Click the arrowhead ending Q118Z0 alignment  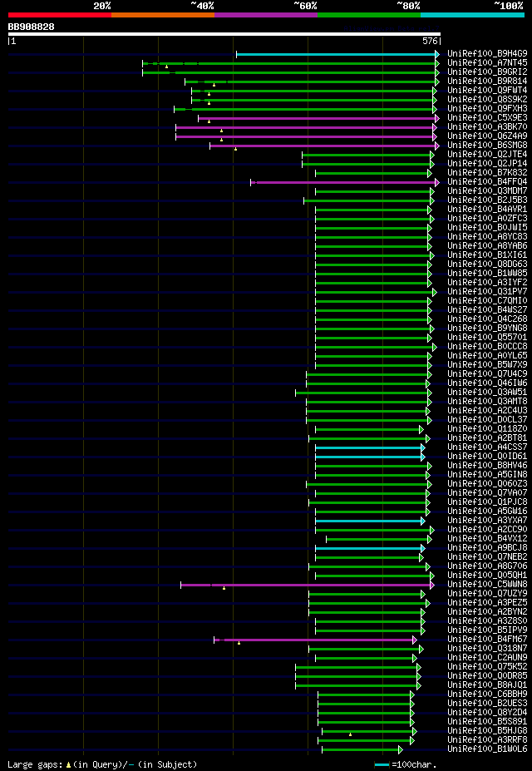tap(421, 429)
